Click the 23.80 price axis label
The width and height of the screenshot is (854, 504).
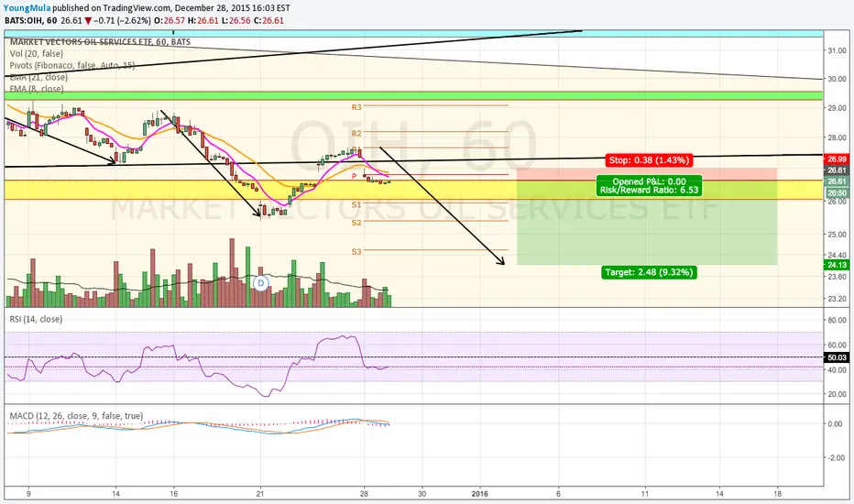click(838, 277)
